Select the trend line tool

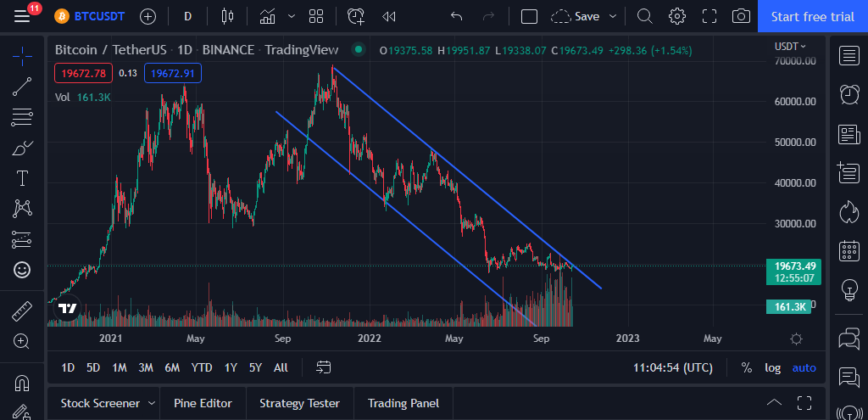pos(22,87)
